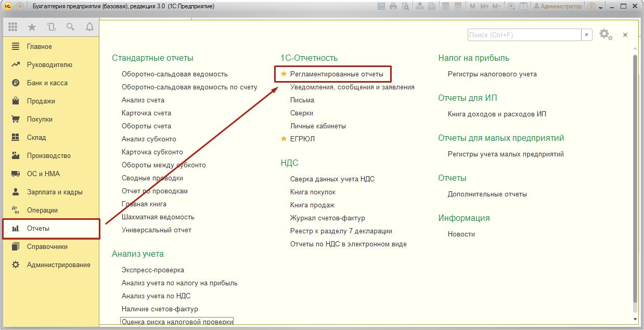Click the magnifier search icon in the tools panel

tap(70, 27)
